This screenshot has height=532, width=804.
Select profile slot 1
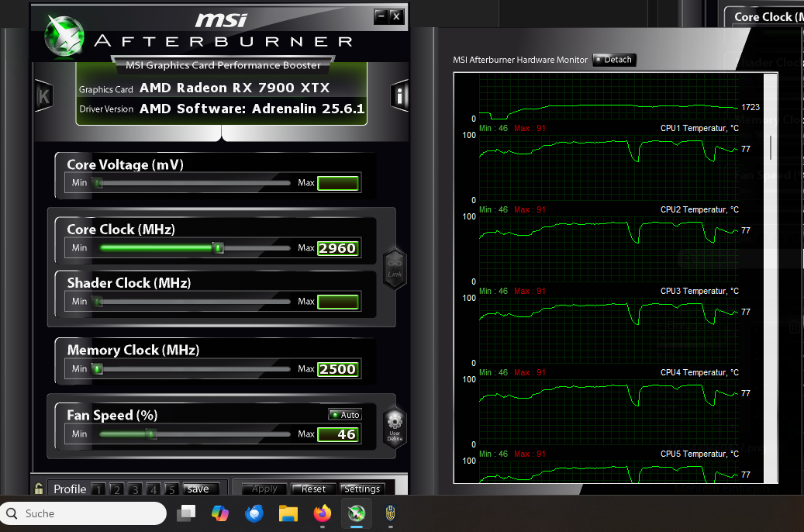point(98,489)
